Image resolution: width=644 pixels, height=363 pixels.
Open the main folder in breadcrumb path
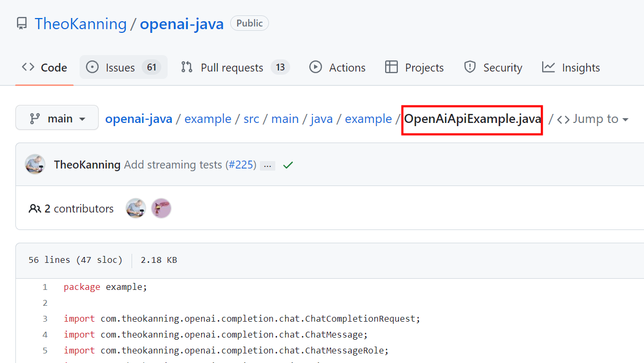point(285,119)
